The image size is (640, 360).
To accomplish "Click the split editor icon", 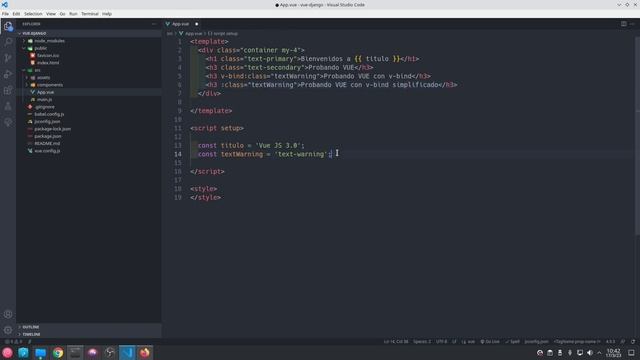I will point(624,24).
